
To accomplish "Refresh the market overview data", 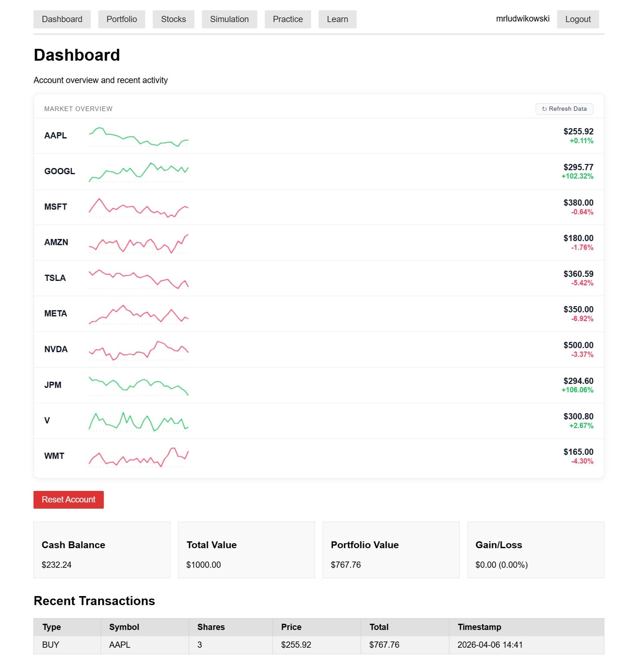I will point(564,109).
